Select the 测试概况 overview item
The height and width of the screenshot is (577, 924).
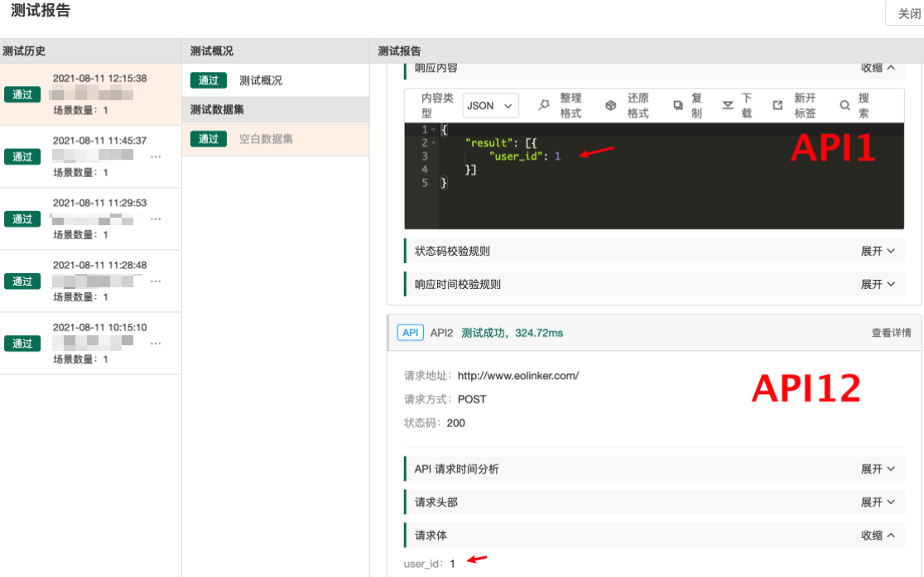(261, 80)
